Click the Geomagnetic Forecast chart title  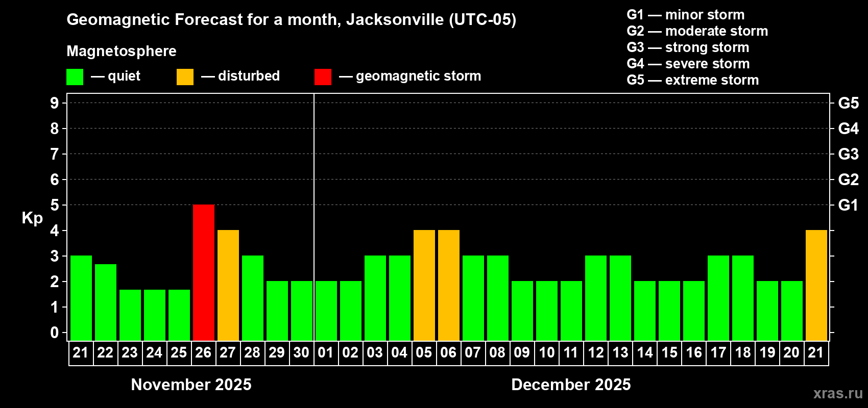(292, 19)
